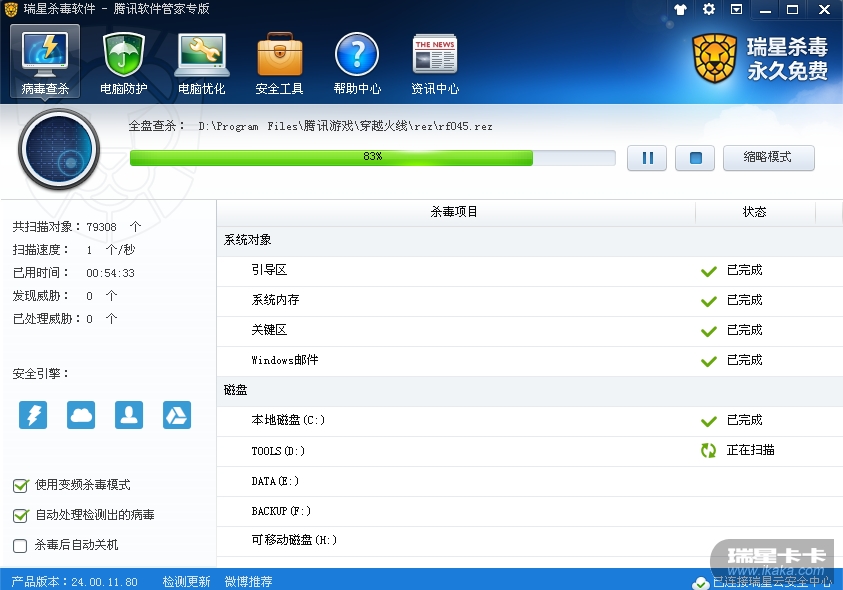
Task: Open skin changer shirt icon
Action: click(x=681, y=10)
